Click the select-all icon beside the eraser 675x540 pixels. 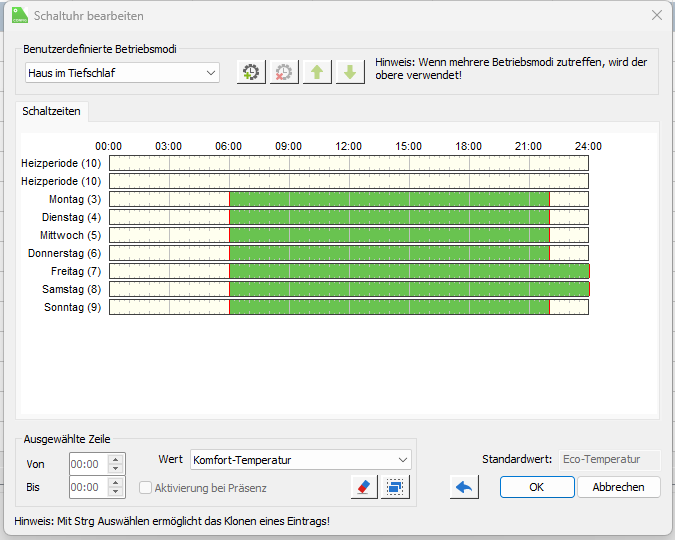(396, 487)
